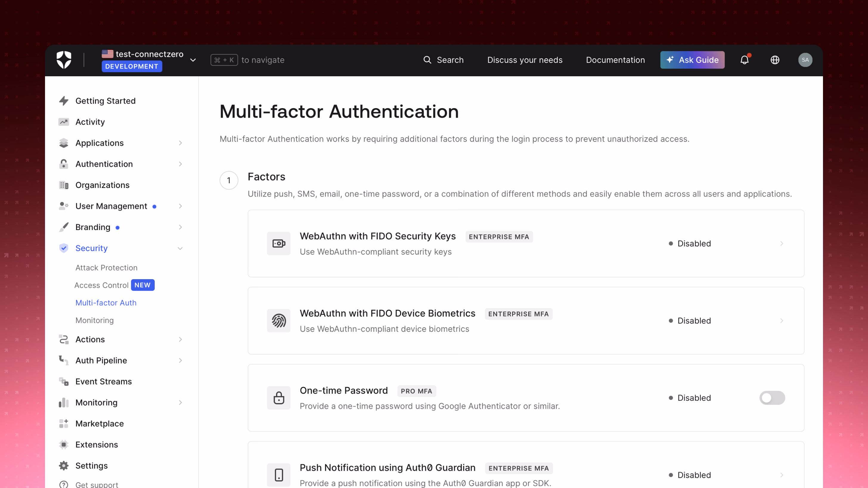This screenshot has width=868, height=488.
Task: Click the Settings label
Action: coord(92,466)
